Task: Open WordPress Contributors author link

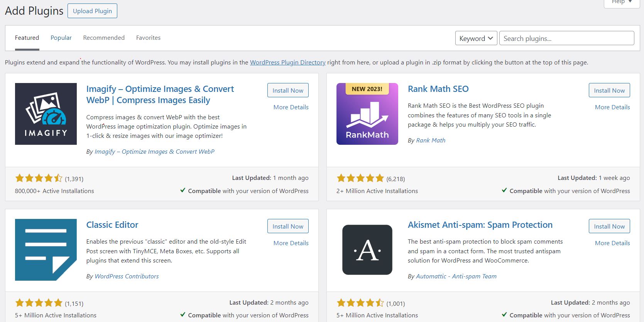Action: point(127,276)
